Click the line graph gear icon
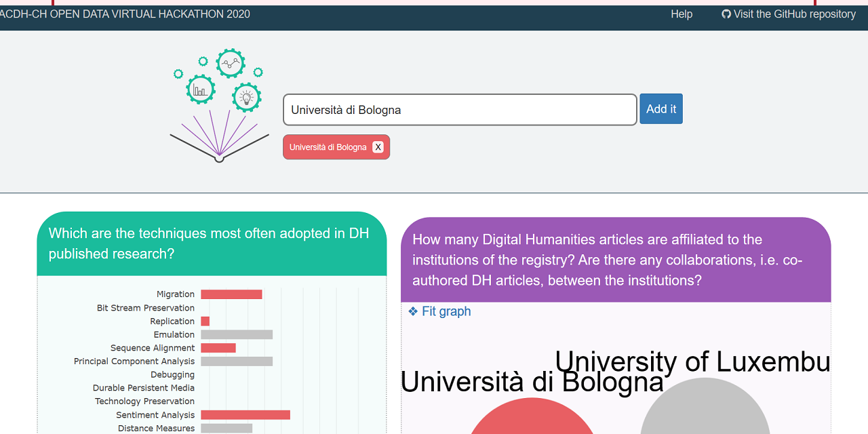The image size is (868, 434). pyautogui.click(x=231, y=63)
